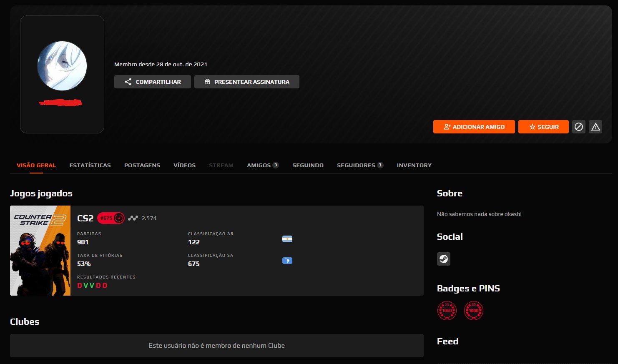Switch to the Estatísticas tab
618x364 pixels.
[x=90, y=165]
